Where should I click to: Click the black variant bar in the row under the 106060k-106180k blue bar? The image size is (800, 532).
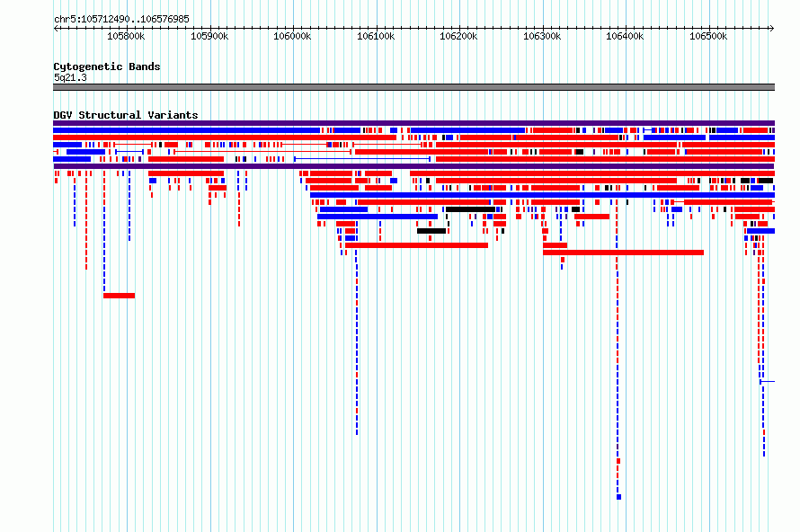pyautogui.click(x=431, y=231)
